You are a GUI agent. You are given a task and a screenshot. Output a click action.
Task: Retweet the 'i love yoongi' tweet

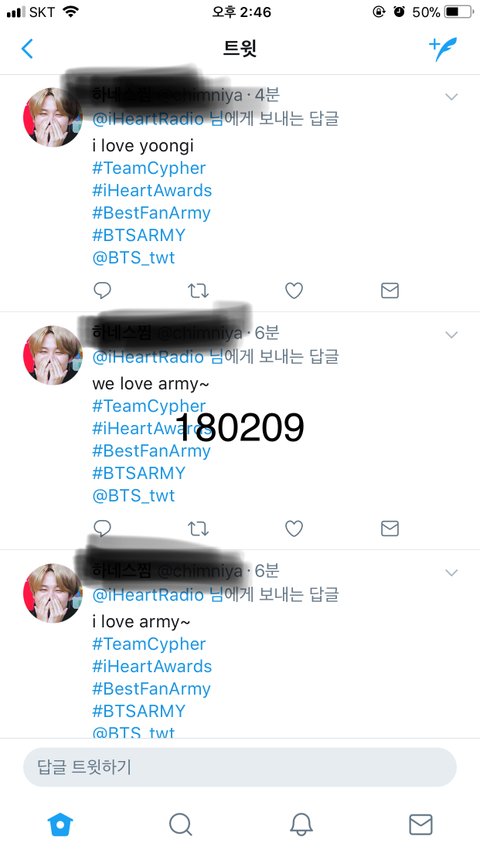pos(198,291)
